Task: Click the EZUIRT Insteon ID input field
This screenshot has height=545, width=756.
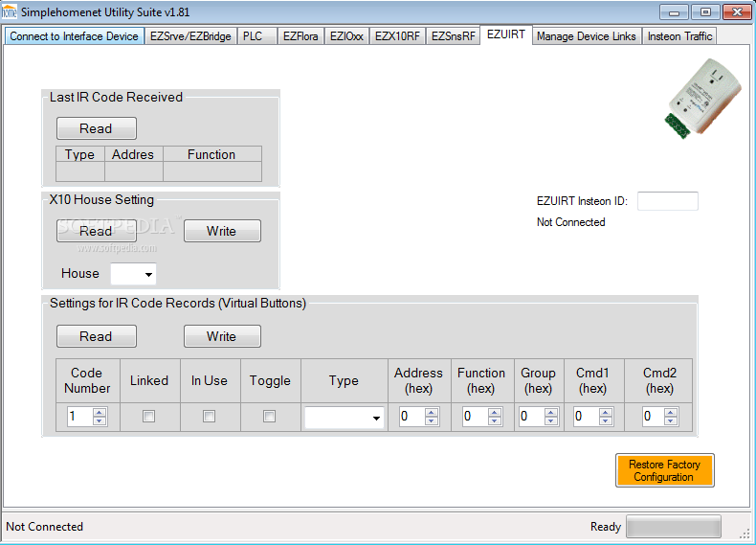Action: [x=668, y=201]
